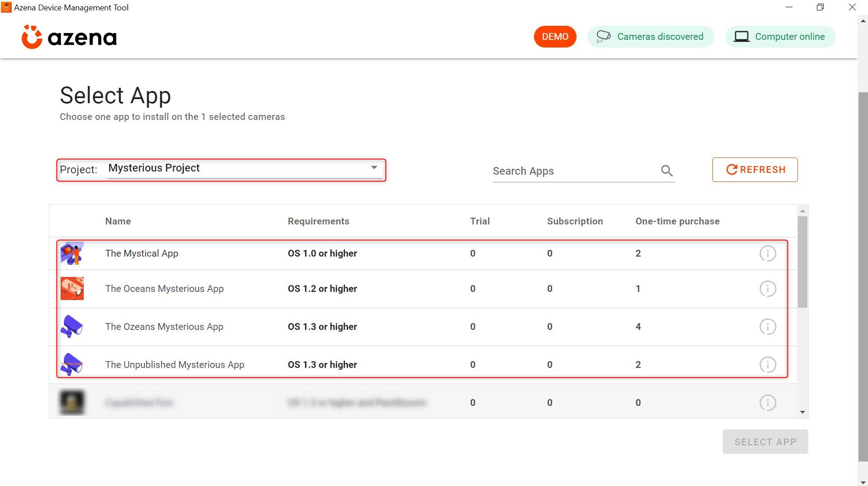
Task: Minimize the Azena window
Action: [x=789, y=7]
